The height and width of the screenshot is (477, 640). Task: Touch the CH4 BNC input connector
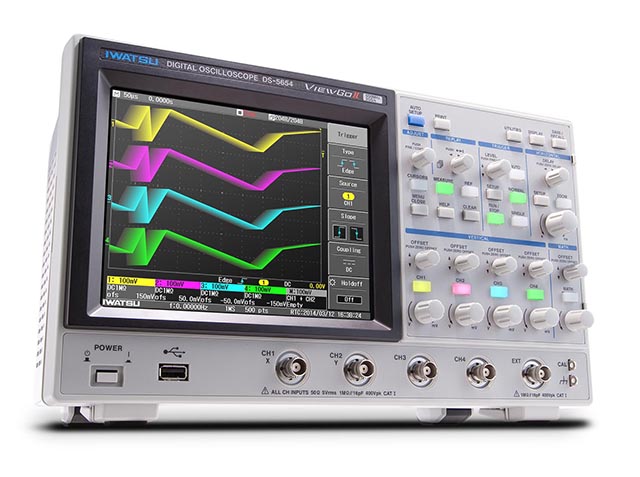coord(482,373)
